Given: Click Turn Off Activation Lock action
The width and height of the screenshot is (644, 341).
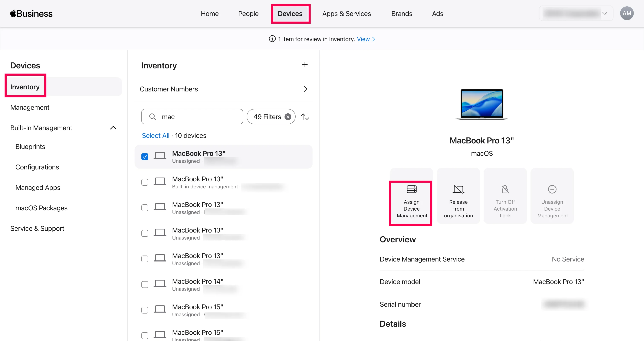Looking at the screenshot, I should (x=505, y=196).
